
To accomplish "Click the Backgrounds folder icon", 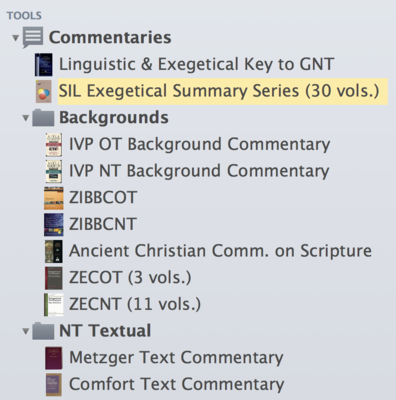I will click(43, 117).
